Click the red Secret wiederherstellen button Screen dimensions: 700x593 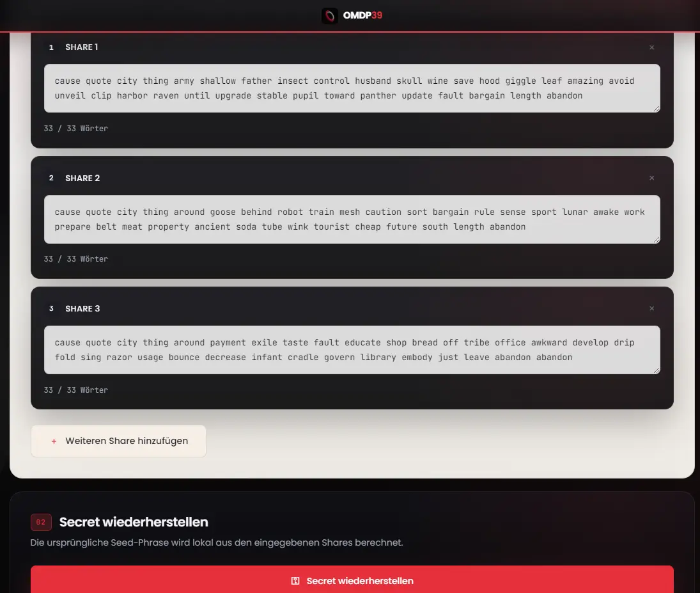tap(352, 580)
